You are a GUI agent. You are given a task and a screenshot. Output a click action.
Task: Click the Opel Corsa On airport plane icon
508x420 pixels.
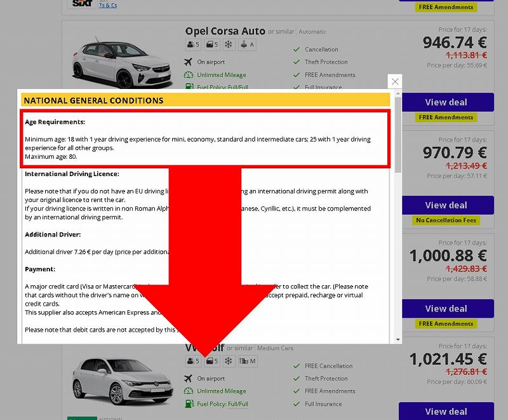coord(188,62)
